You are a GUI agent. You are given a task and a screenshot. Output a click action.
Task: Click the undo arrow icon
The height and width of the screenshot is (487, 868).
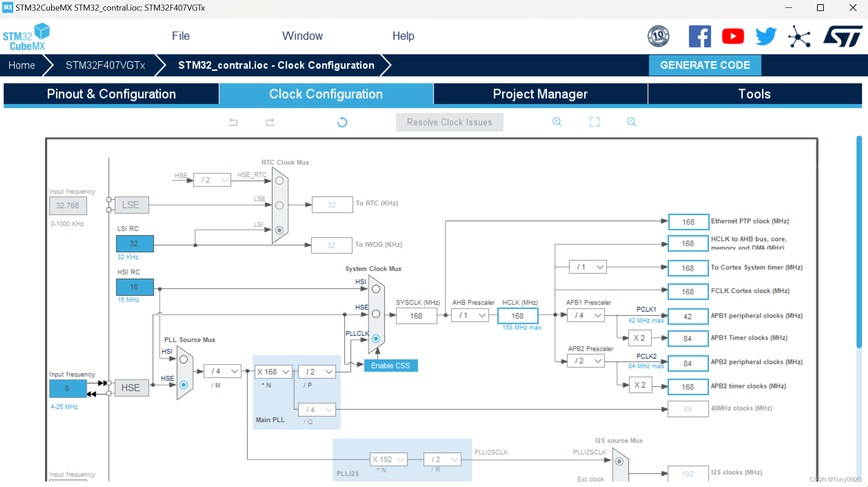tap(233, 122)
